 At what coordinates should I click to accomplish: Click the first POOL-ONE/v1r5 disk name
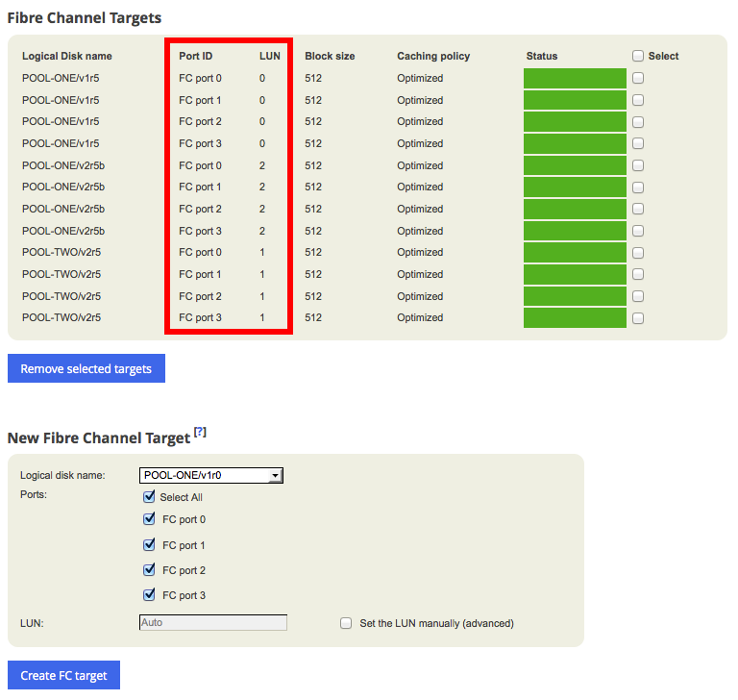click(61, 78)
